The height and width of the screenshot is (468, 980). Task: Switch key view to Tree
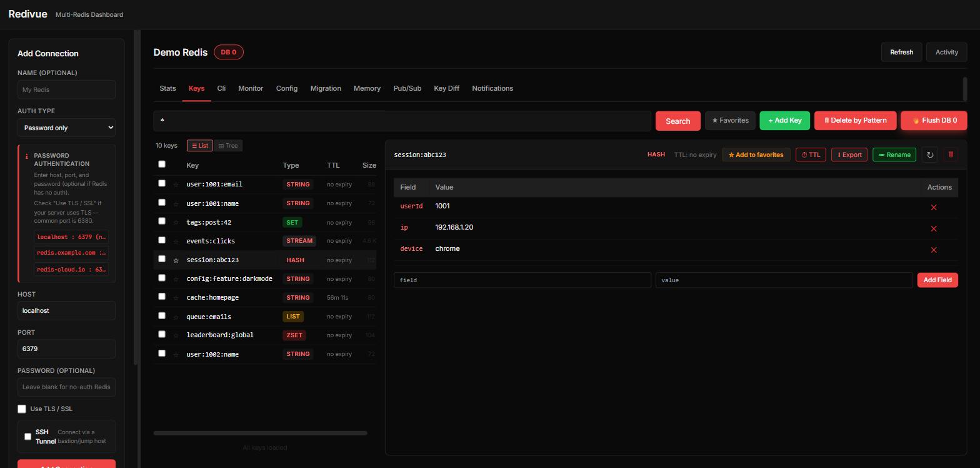point(228,146)
